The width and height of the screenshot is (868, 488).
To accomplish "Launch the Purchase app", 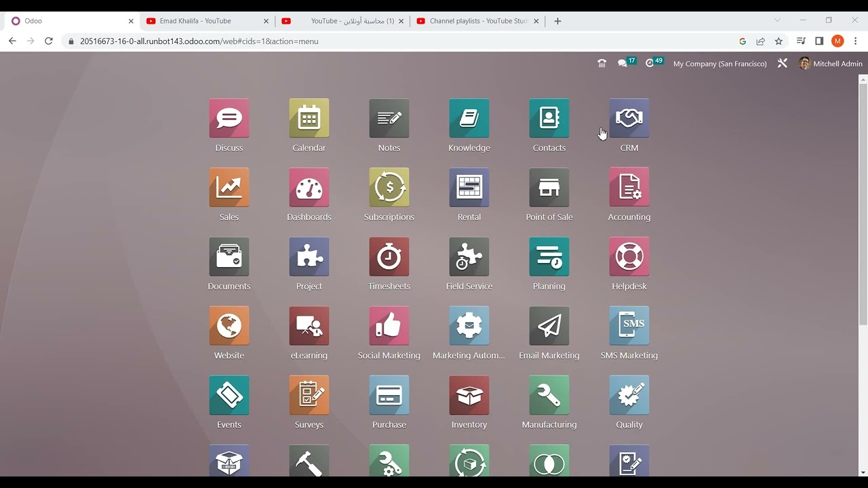I will (389, 395).
